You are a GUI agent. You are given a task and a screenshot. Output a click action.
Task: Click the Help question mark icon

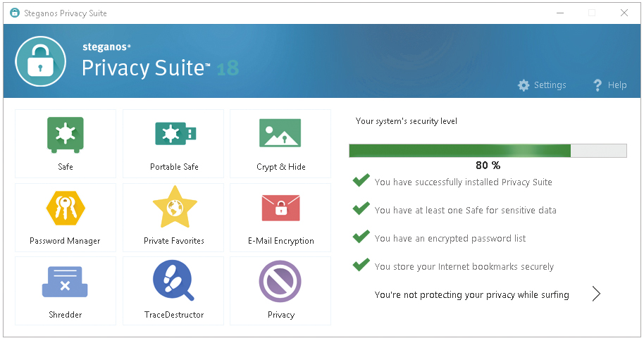(597, 85)
